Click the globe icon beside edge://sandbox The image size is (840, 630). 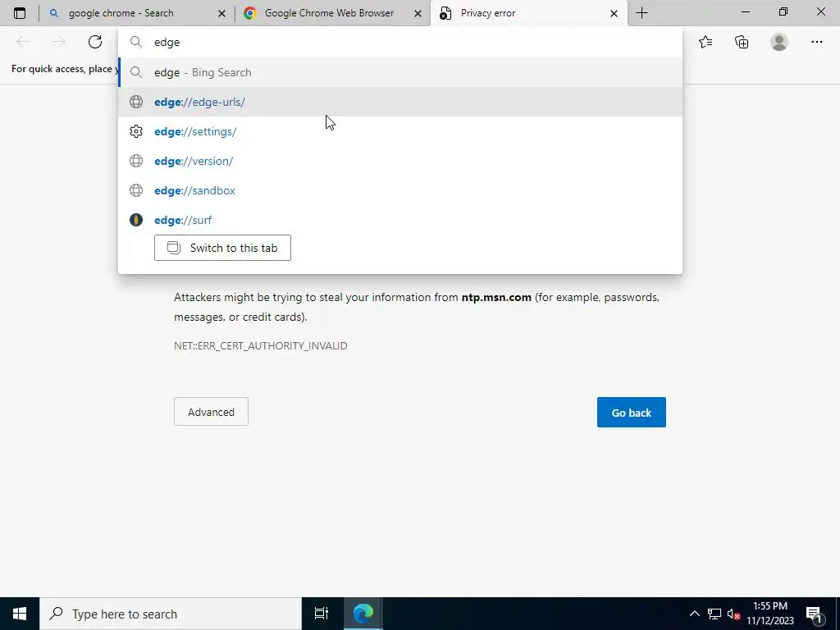click(136, 190)
